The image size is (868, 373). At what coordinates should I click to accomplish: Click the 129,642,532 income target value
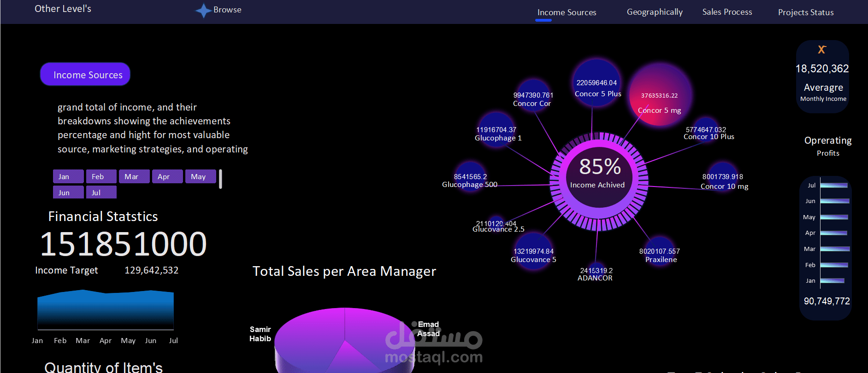point(151,270)
